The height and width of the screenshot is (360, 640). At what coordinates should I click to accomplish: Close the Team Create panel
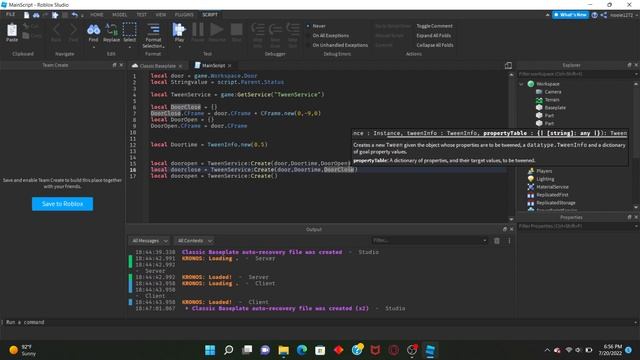[x=121, y=65]
